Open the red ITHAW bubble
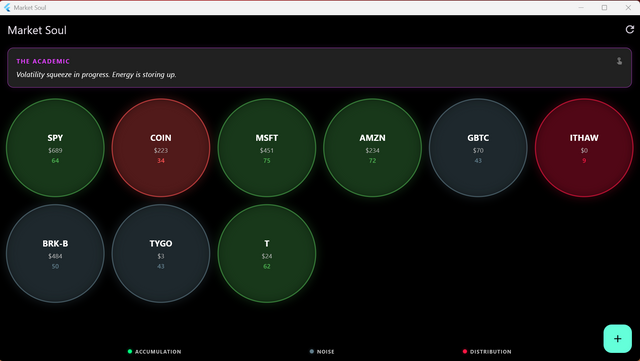Image resolution: width=640 pixels, height=361 pixels. pyautogui.click(x=584, y=148)
